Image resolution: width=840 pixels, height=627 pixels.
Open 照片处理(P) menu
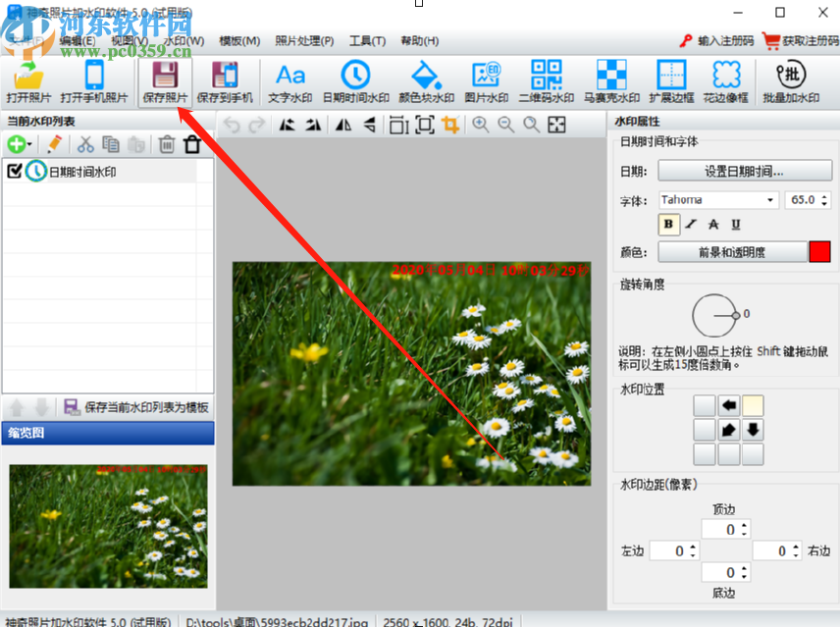[x=304, y=41]
